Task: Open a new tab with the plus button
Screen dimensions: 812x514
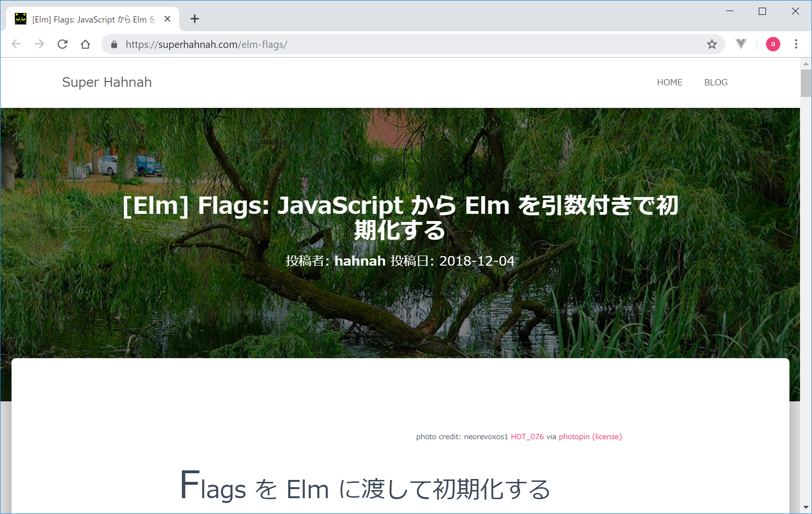Action: (194, 19)
